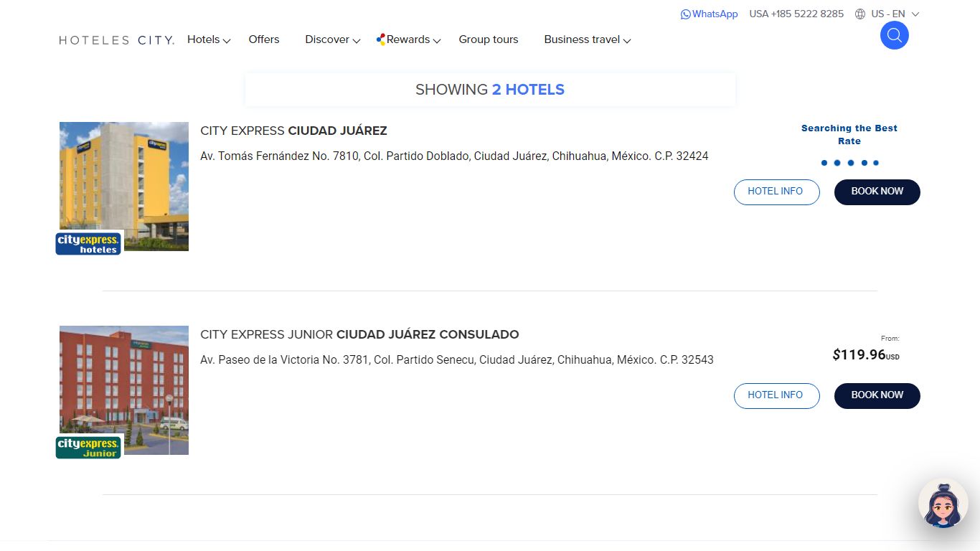Click the City Express Ciudad Juárez title
The image size is (980, 551).
point(293,131)
